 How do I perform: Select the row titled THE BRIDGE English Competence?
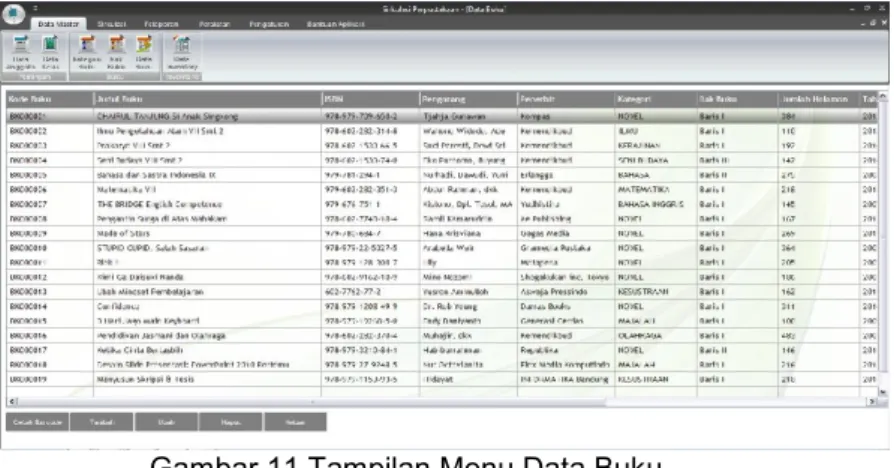[x=442, y=204]
